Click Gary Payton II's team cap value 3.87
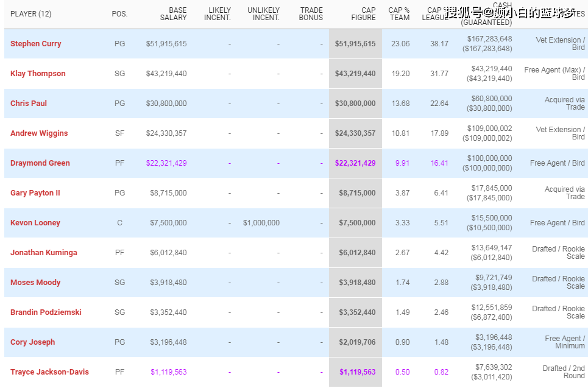The height and width of the screenshot is (391, 588). (402, 192)
